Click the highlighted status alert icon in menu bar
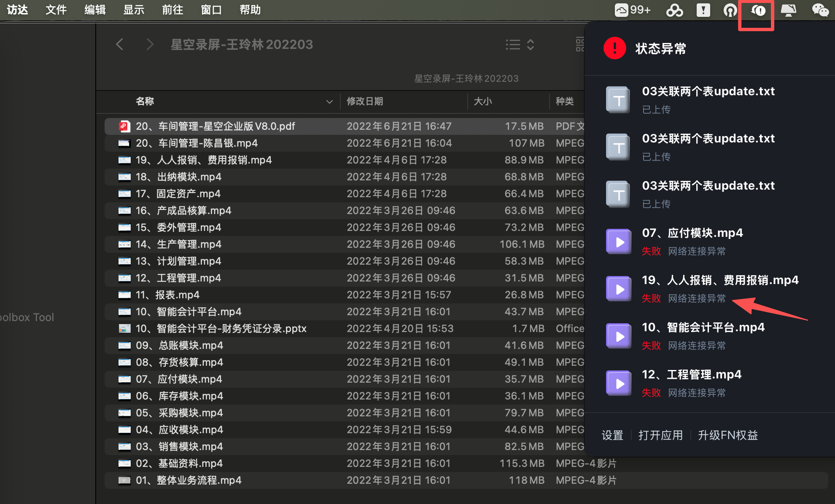 pyautogui.click(x=756, y=11)
